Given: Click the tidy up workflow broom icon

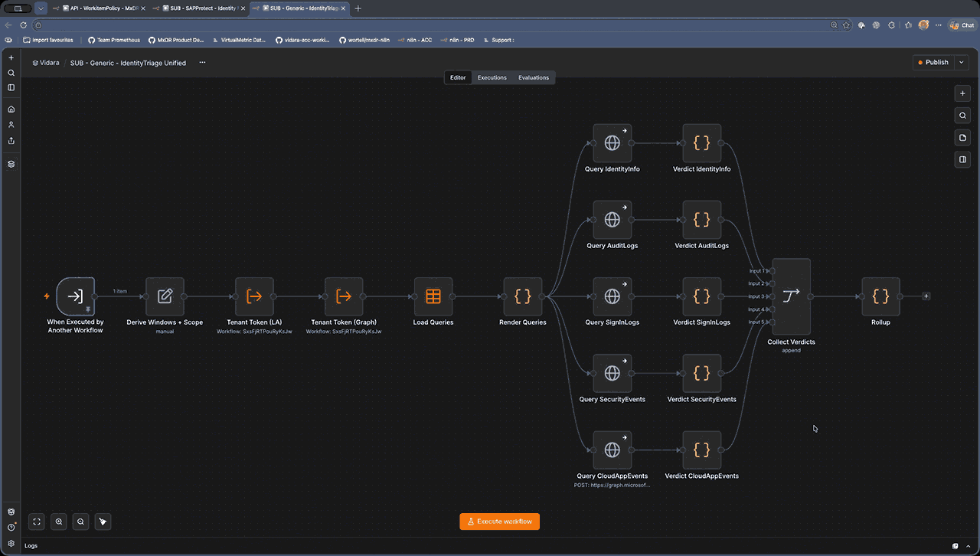Looking at the screenshot, I should pyautogui.click(x=103, y=522).
